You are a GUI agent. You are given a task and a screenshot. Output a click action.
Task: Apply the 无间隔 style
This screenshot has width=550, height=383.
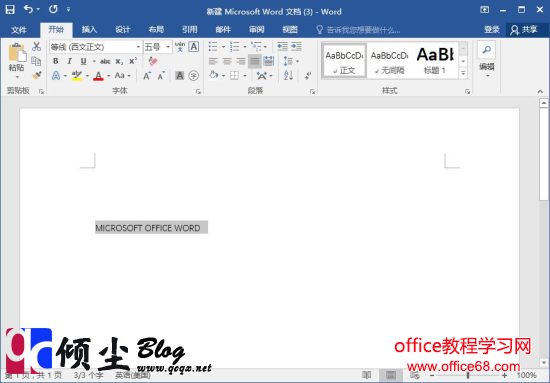[x=389, y=60]
